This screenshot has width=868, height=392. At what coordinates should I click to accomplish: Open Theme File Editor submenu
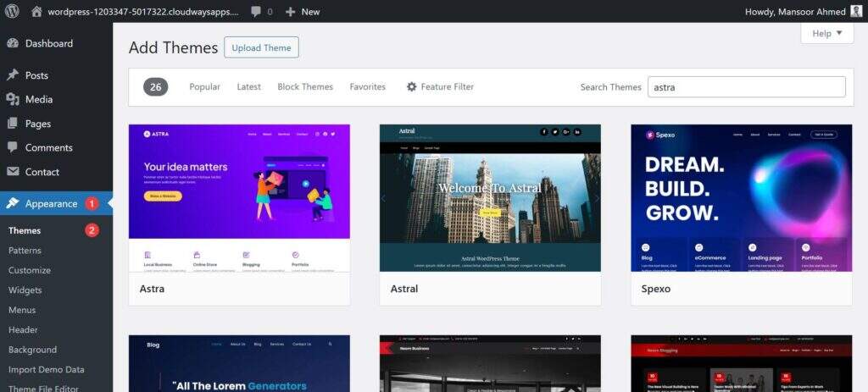[43, 388]
